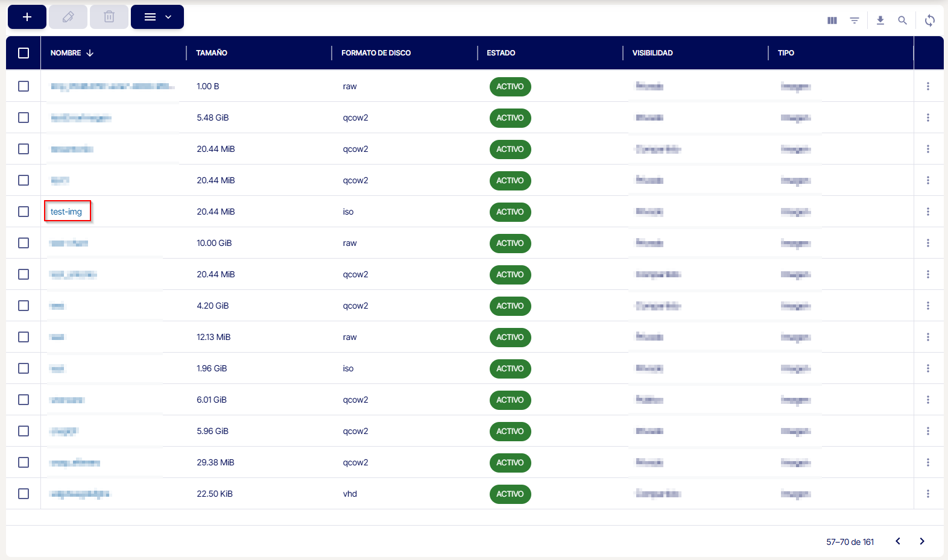The height and width of the screenshot is (560, 948).
Task: Click ACTIVO badge in vhd row
Action: click(510, 494)
